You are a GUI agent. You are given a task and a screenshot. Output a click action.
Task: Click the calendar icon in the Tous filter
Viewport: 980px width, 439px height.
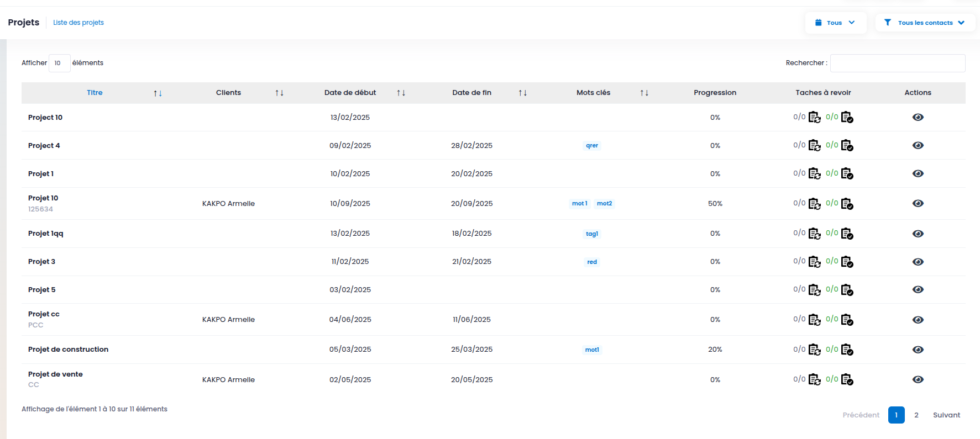tap(819, 23)
